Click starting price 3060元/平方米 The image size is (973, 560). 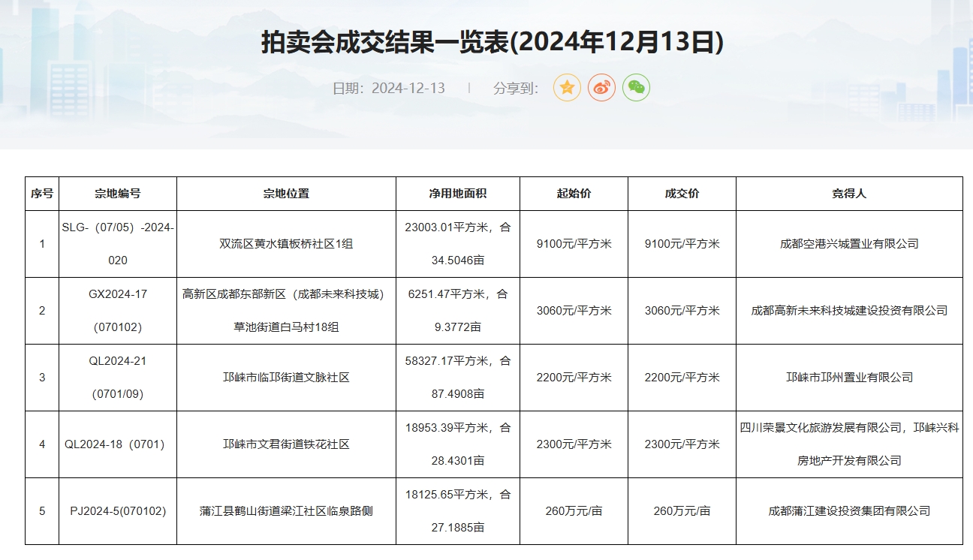click(574, 311)
